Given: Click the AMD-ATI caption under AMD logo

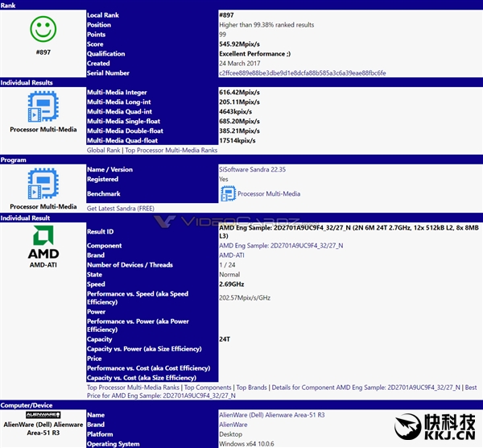Looking at the screenshot, I should [x=43, y=265].
